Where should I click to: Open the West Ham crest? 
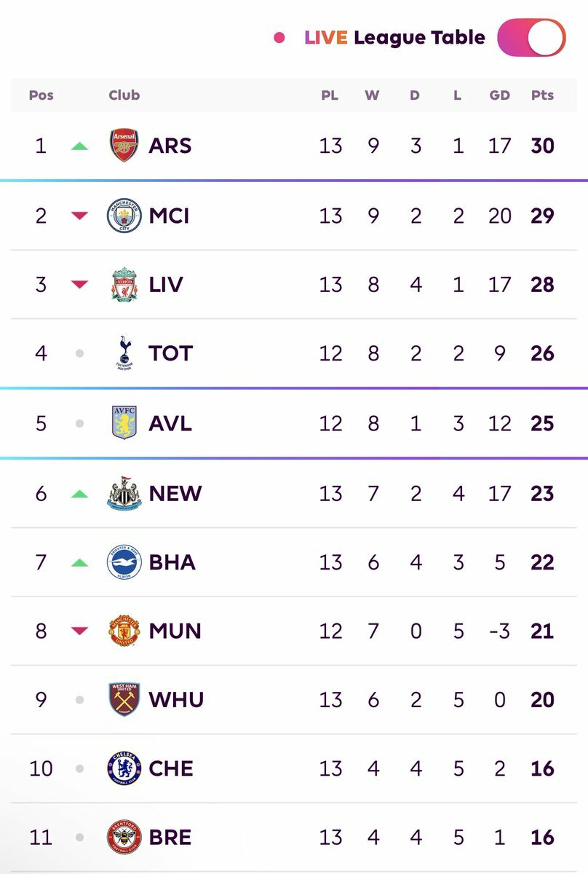pos(124,699)
